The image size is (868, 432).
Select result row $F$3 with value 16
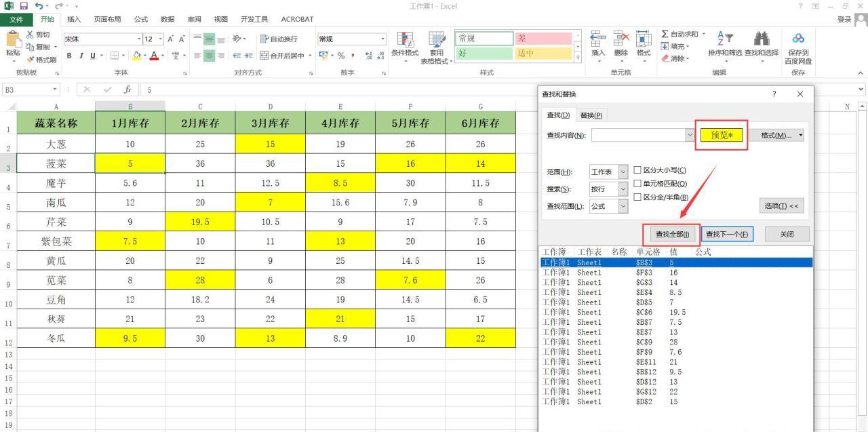pos(676,272)
